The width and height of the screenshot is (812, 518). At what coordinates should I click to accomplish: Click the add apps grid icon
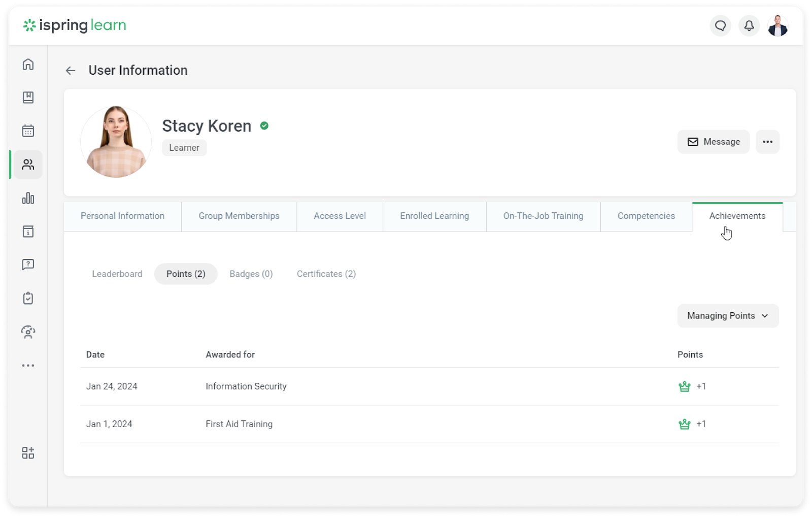tap(28, 452)
